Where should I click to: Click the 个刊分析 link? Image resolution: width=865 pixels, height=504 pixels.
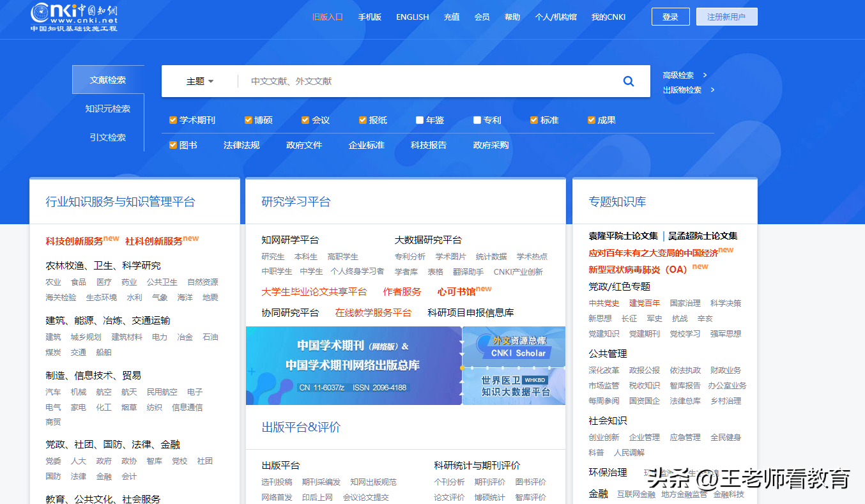pyautogui.click(x=450, y=482)
